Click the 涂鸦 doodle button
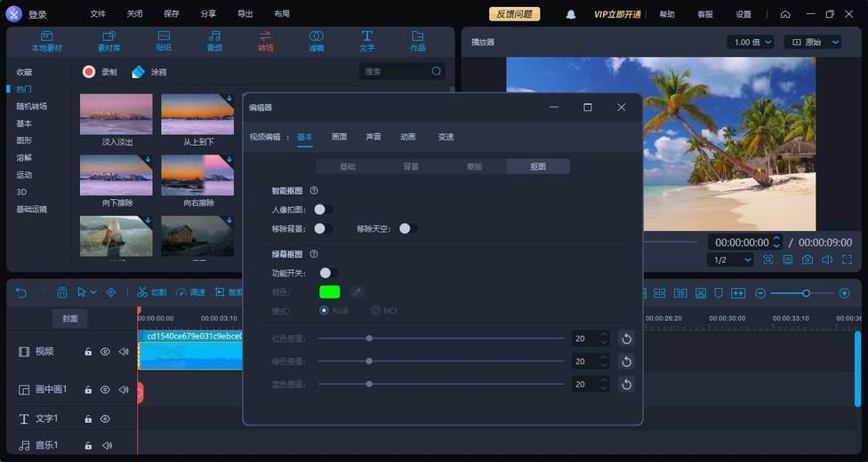 [x=149, y=72]
